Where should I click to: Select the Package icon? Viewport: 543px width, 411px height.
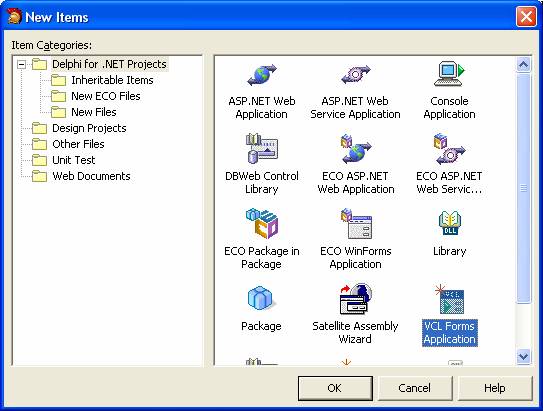[261, 298]
